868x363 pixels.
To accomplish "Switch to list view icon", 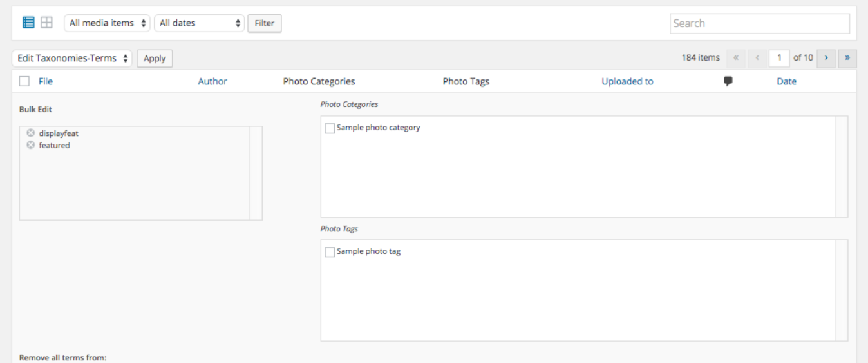I will (x=28, y=23).
